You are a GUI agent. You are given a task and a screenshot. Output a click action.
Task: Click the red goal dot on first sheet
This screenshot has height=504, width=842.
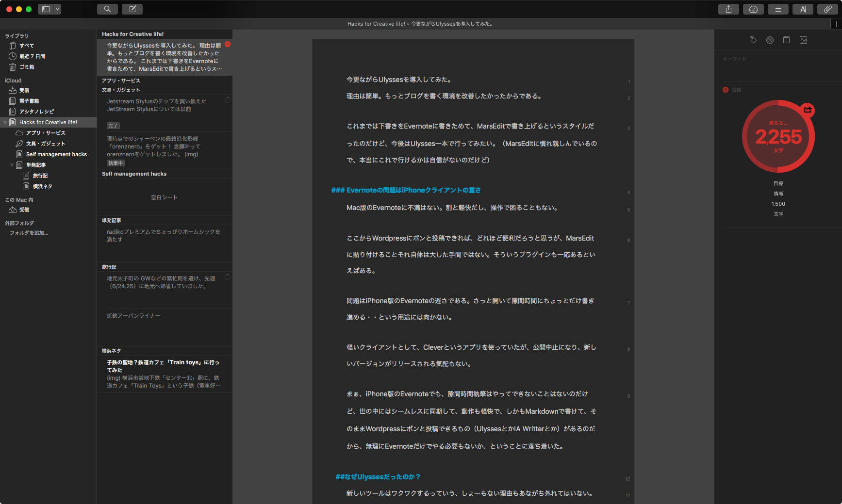228,44
